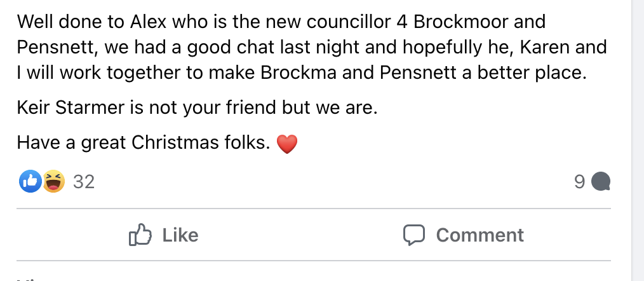Open the list of 32 reactions

[84, 182]
